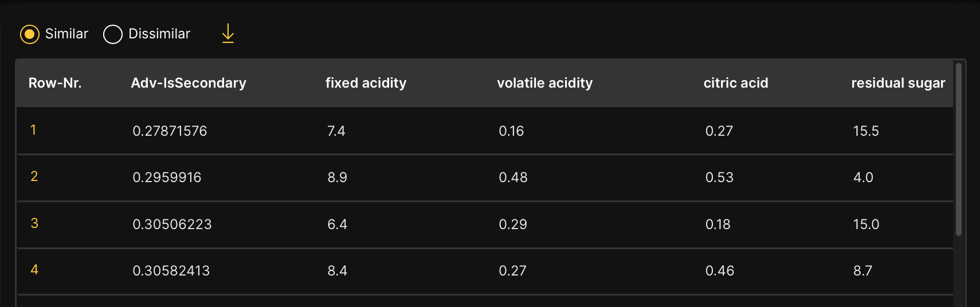Select the Dissimilar radio button

pos(113,34)
